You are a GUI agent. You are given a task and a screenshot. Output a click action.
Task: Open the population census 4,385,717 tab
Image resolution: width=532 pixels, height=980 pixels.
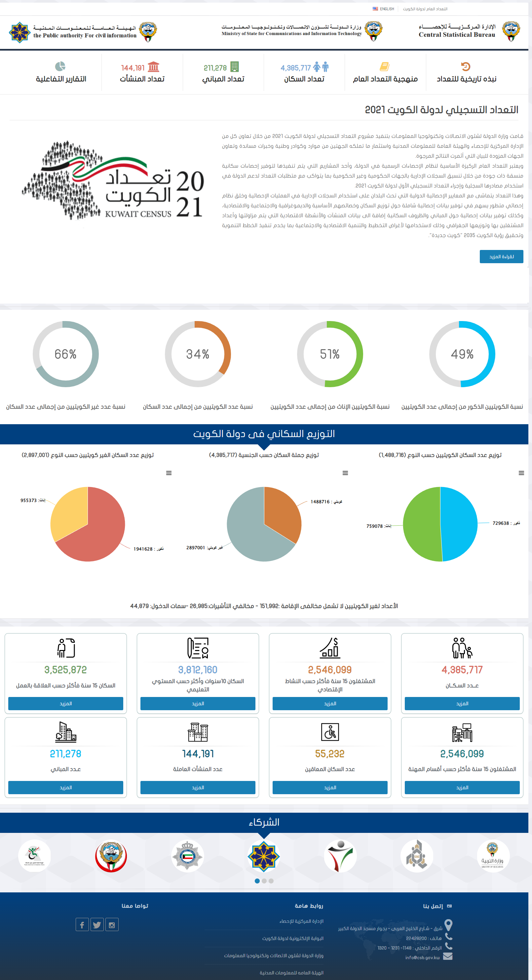[x=304, y=72]
